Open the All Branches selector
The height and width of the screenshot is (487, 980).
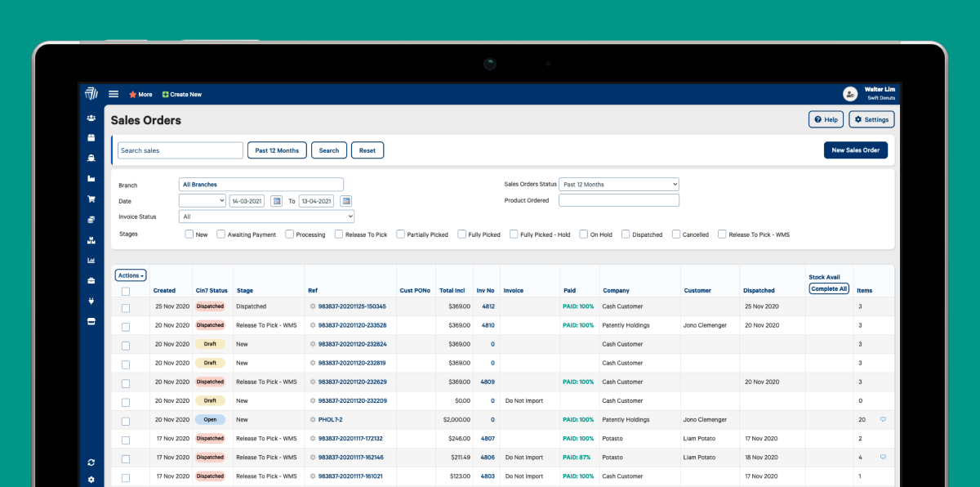click(x=261, y=185)
